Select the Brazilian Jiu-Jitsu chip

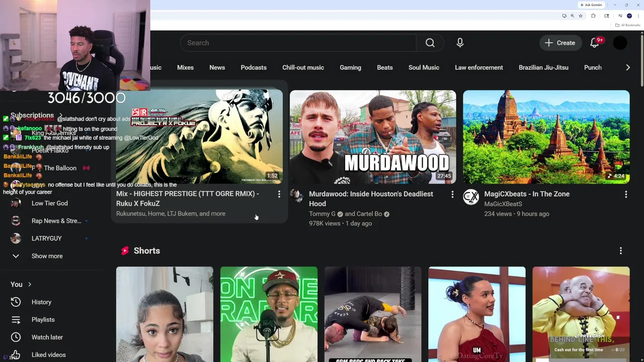[x=543, y=67]
